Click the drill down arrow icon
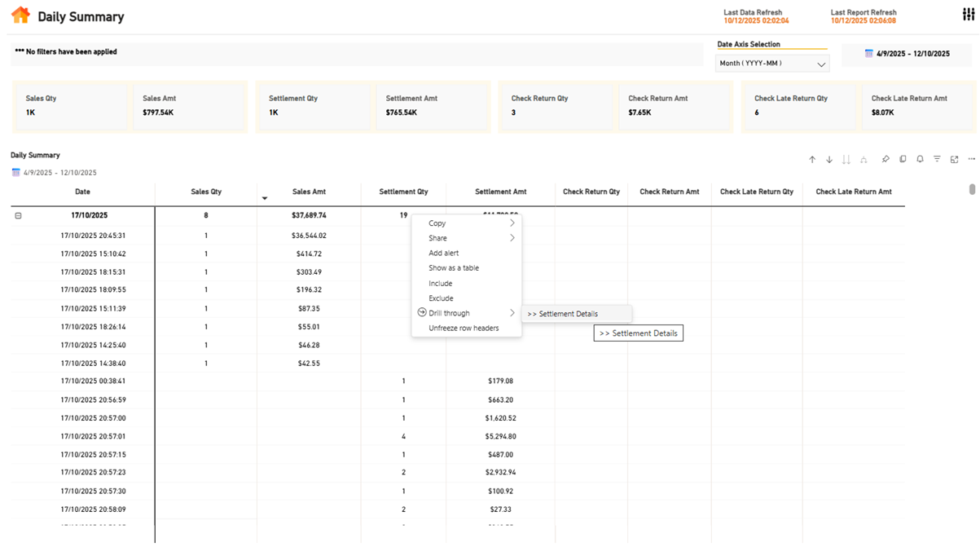This screenshot has width=980, height=547. (829, 160)
